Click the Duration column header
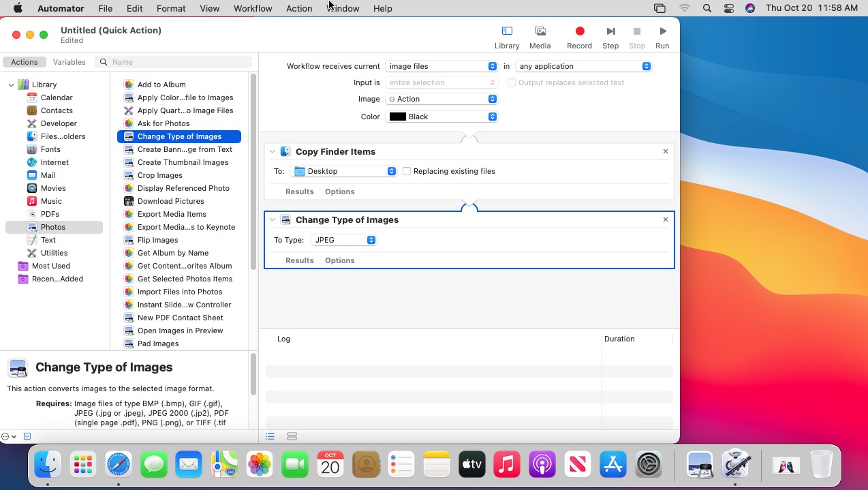The height and width of the screenshot is (490, 868). [619, 339]
